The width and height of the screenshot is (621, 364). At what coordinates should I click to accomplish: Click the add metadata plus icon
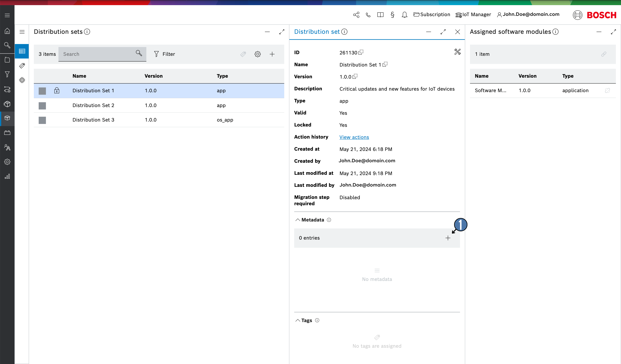pos(447,238)
